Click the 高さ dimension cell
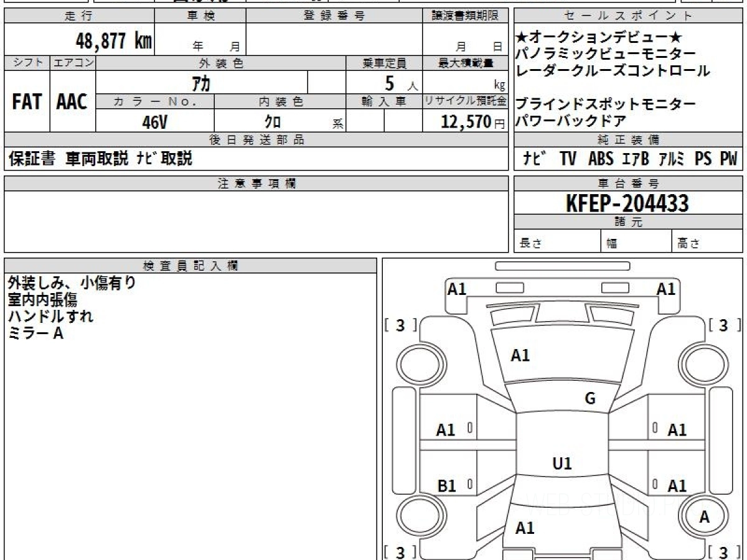The width and height of the screenshot is (747, 560). tap(708, 242)
